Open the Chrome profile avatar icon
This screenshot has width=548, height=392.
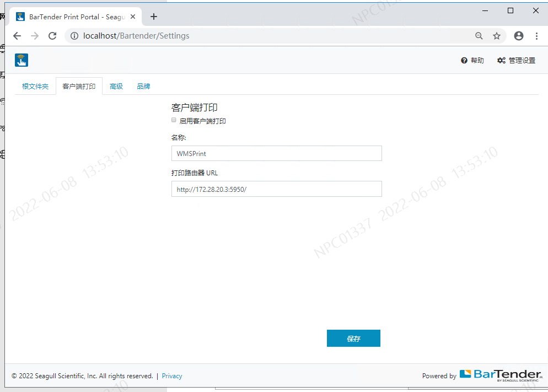click(x=518, y=35)
